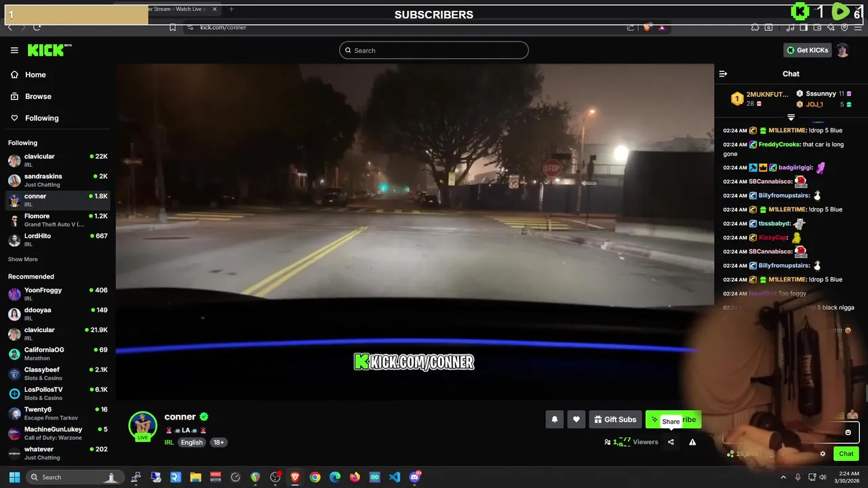Open Microsoft Edge from taskbar
This screenshot has width=868, height=488.
tap(335, 477)
